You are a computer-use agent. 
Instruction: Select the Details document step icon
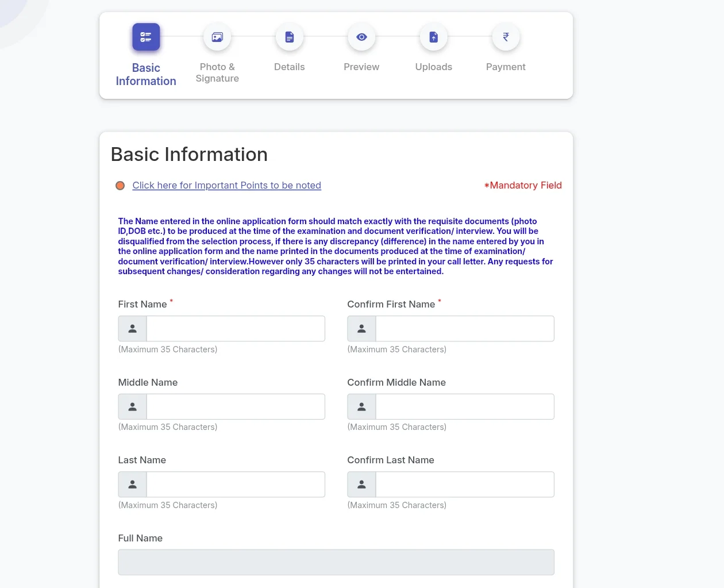click(290, 37)
